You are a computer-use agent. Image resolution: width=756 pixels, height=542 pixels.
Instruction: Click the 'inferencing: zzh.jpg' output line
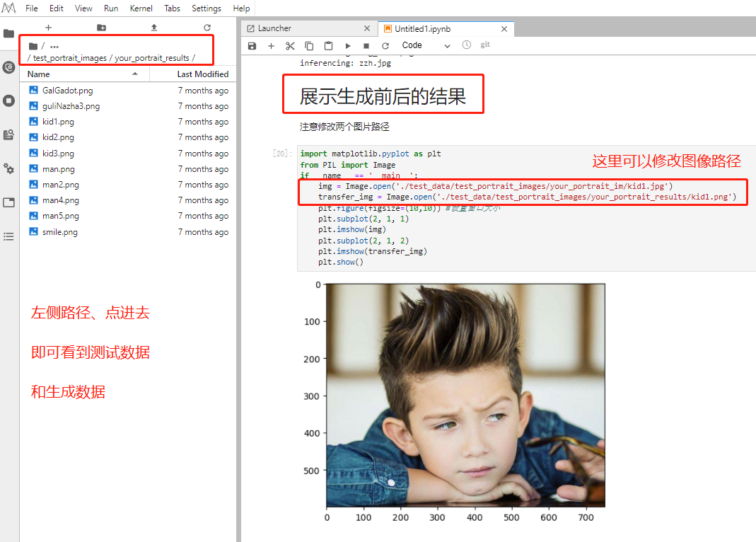pyautogui.click(x=345, y=63)
